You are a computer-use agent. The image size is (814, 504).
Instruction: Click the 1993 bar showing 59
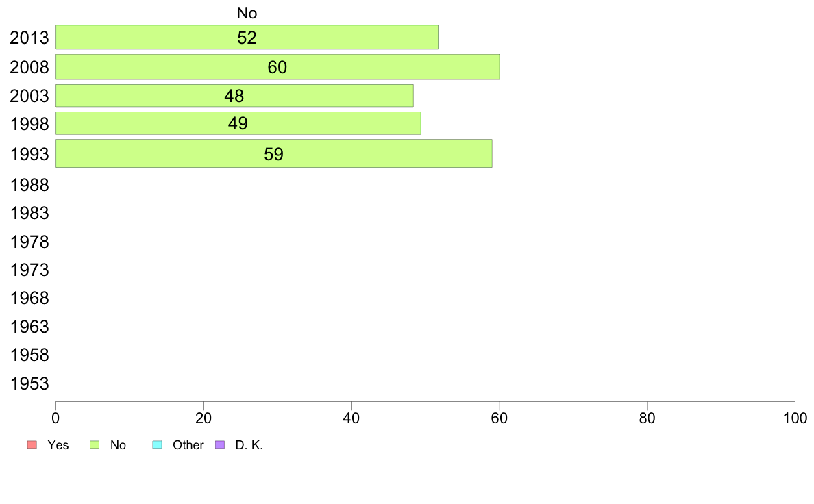(x=273, y=153)
